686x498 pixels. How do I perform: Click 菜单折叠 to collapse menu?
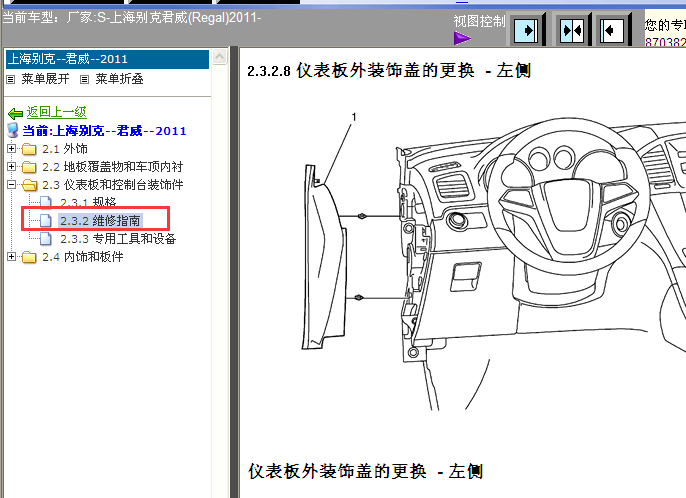pyautogui.click(x=119, y=79)
